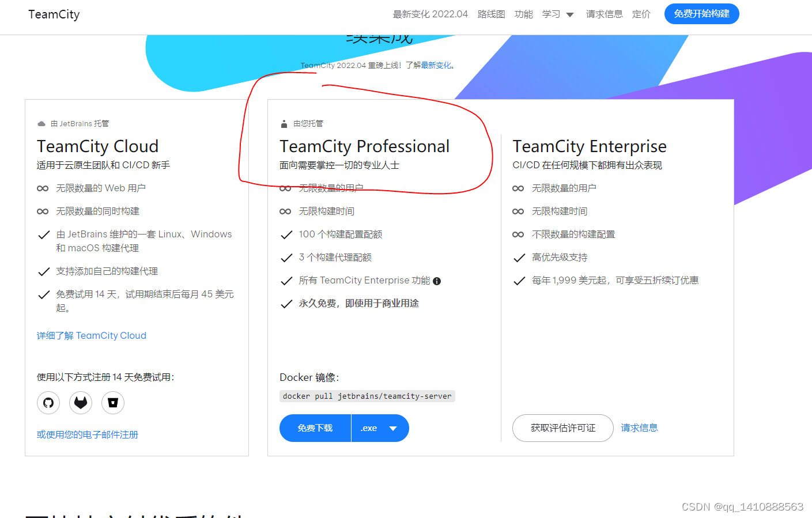The image size is (812, 518).
Task: Click 所有 TeamCity Enterprise 功能 text
Action: coord(365,281)
